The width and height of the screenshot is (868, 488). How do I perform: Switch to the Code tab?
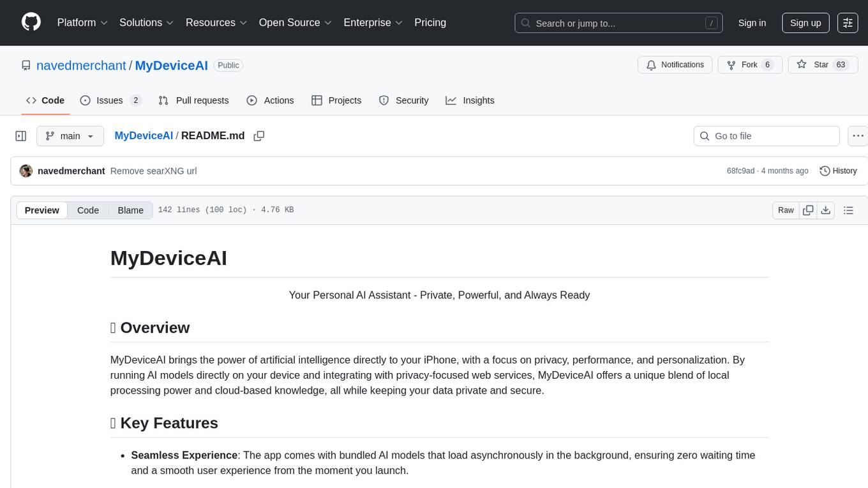click(x=45, y=100)
